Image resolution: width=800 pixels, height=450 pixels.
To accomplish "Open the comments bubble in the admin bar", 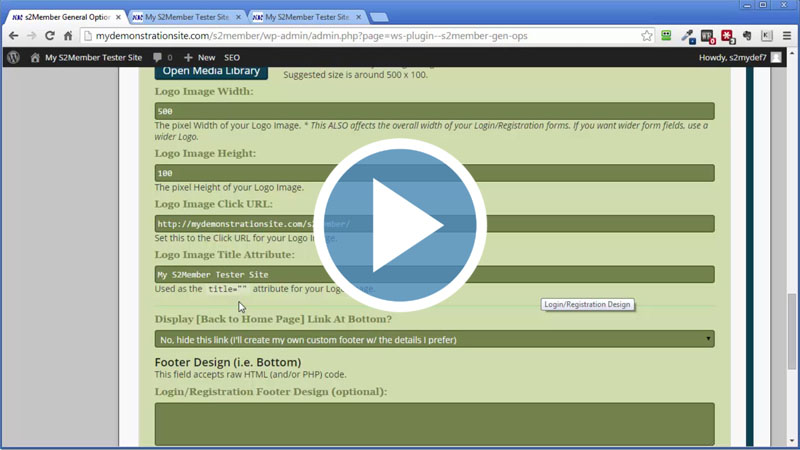I will pos(161,58).
